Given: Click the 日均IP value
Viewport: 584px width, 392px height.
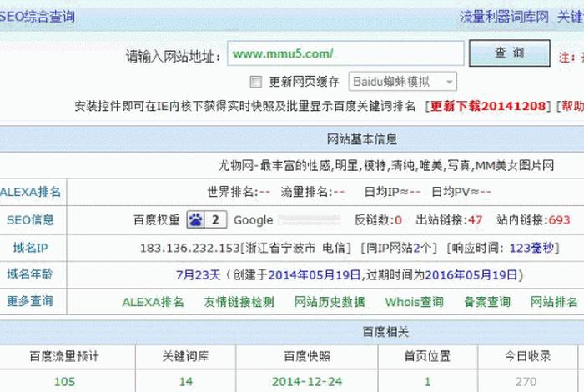Looking at the screenshot, I should (x=415, y=192).
